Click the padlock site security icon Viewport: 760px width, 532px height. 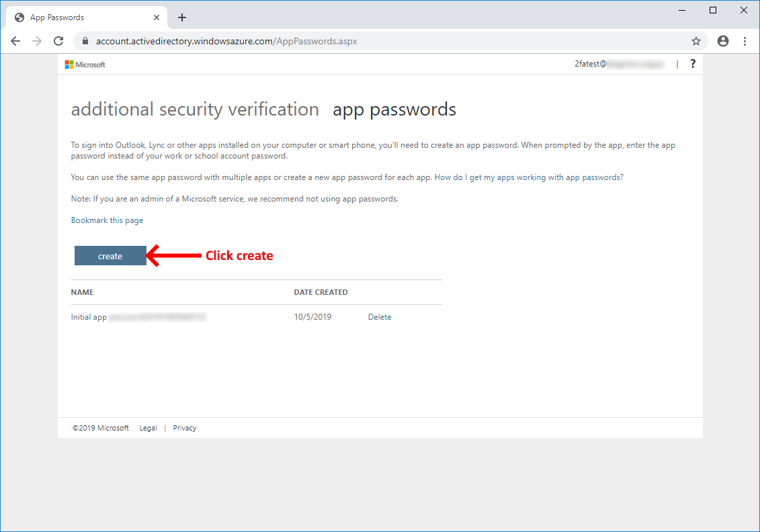85,41
